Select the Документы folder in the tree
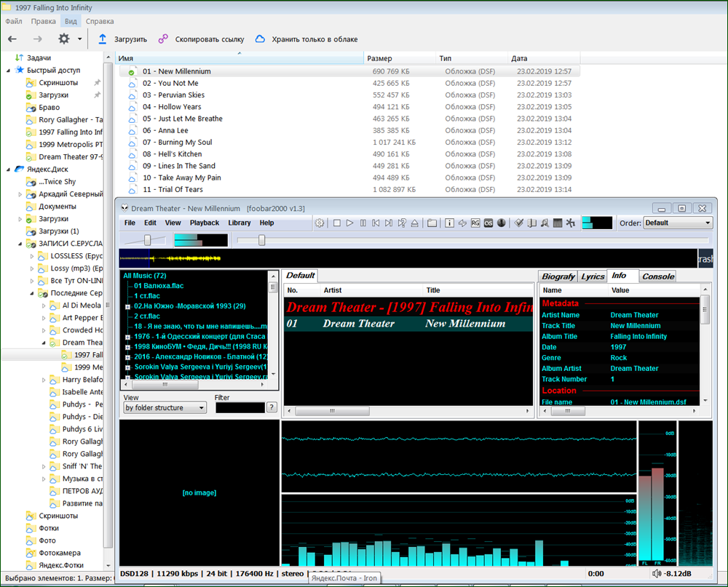The image size is (728, 587). pos(57,207)
